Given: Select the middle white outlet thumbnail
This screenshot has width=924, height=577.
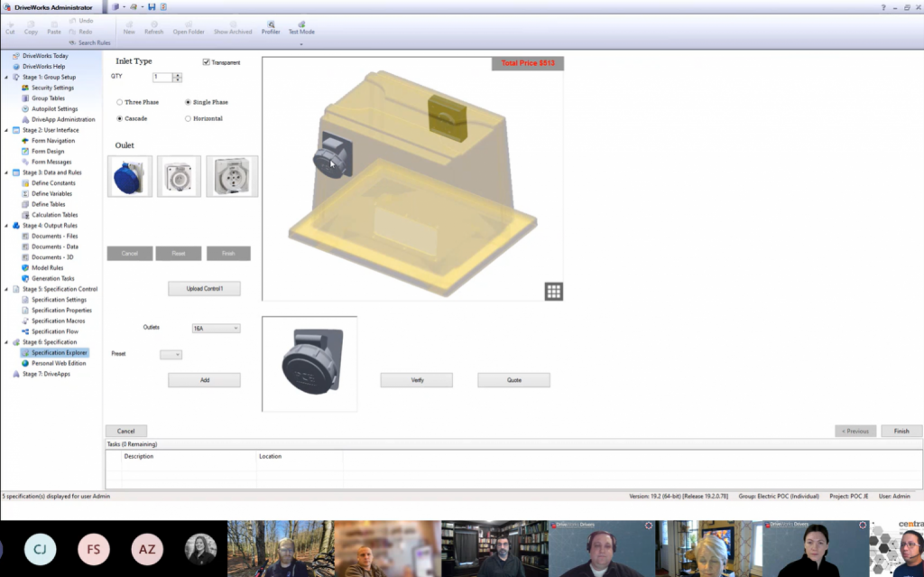Looking at the screenshot, I should coord(180,176).
